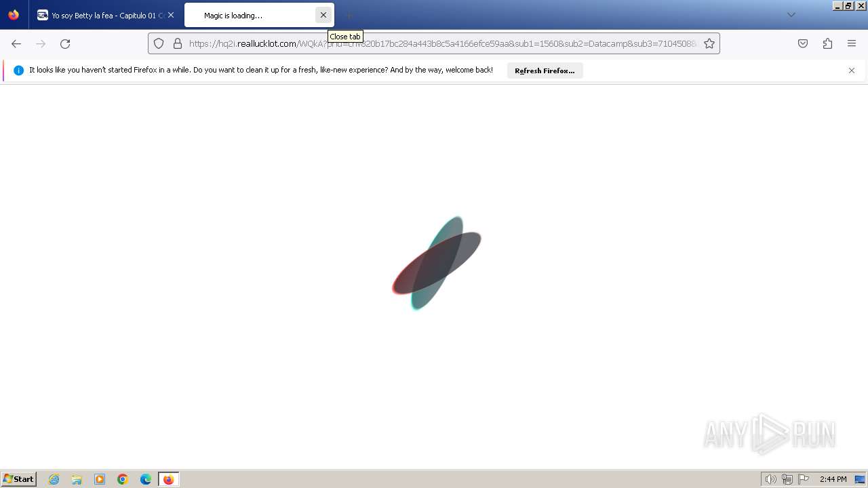Open tracking protection shield icon
Image resolution: width=868 pixels, height=488 pixels.
(x=159, y=43)
